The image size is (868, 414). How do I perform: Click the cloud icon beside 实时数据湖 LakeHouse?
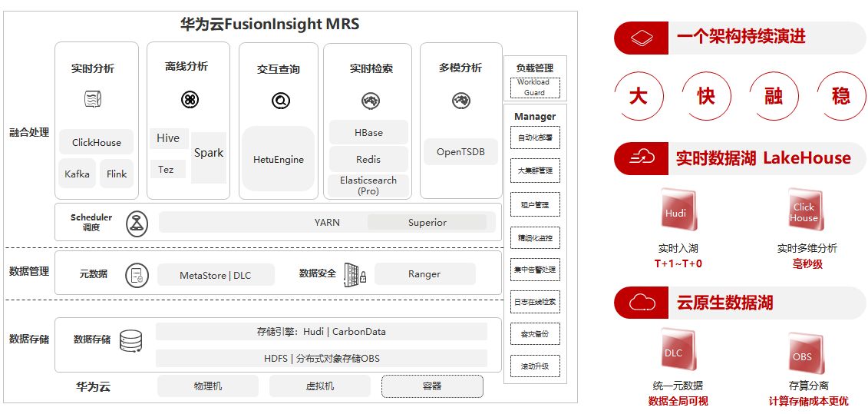click(642, 158)
